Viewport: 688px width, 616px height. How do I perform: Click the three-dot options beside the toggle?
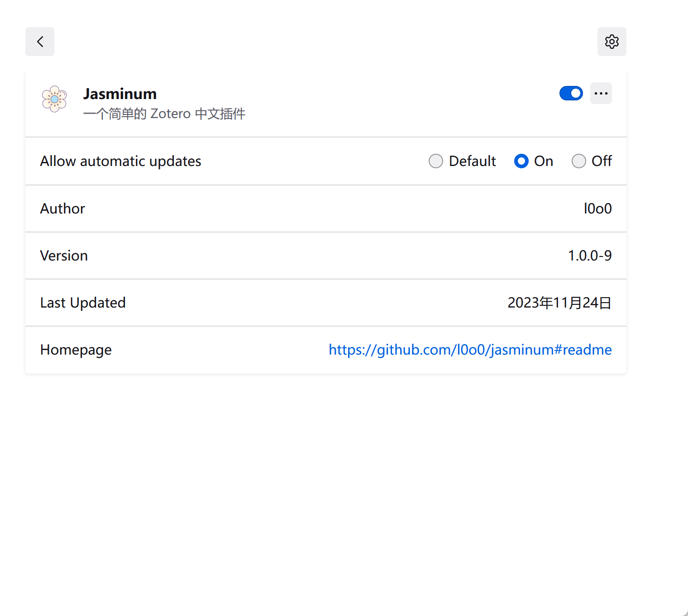click(601, 93)
